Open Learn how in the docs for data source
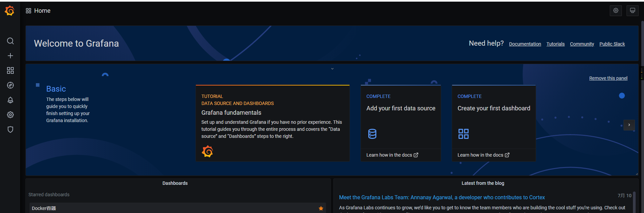The image size is (644, 213). [x=392, y=155]
